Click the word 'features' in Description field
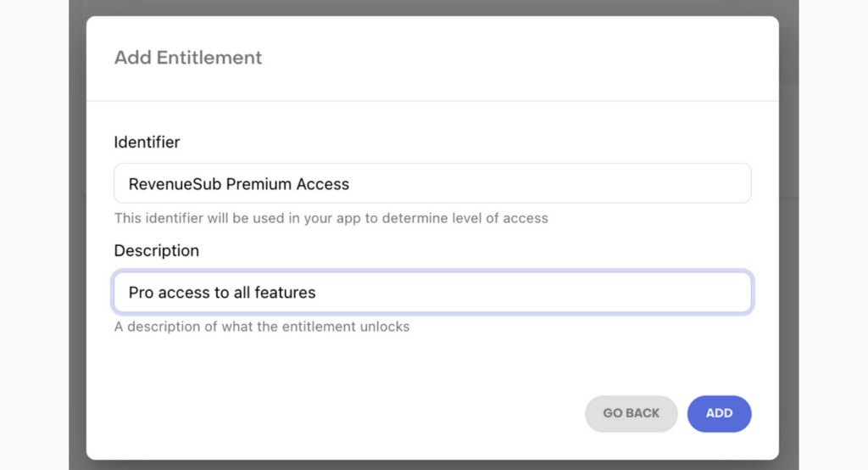This screenshot has height=470, width=868. click(x=285, y=293)
